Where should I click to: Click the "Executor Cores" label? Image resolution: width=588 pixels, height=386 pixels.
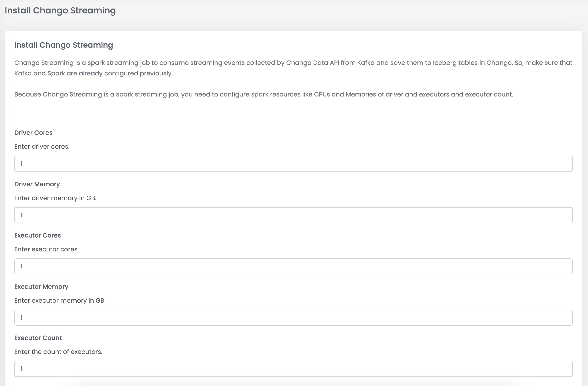(x=38, y=235)
